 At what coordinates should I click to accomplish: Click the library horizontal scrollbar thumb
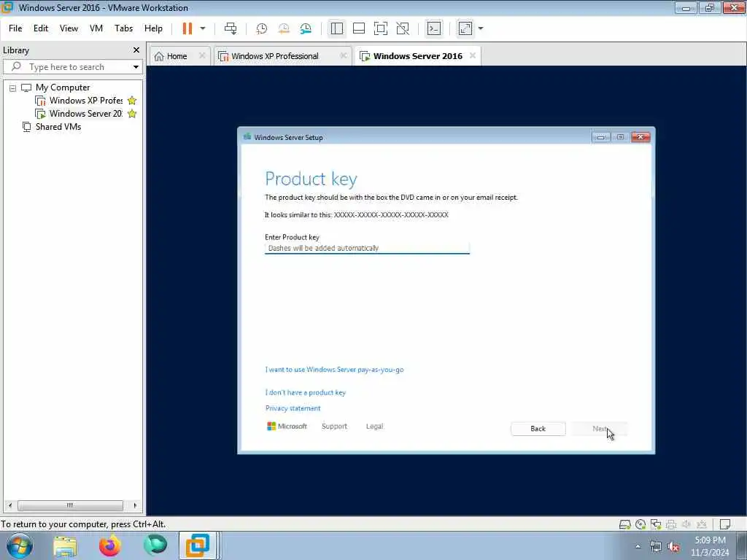(x=70, y=505)
